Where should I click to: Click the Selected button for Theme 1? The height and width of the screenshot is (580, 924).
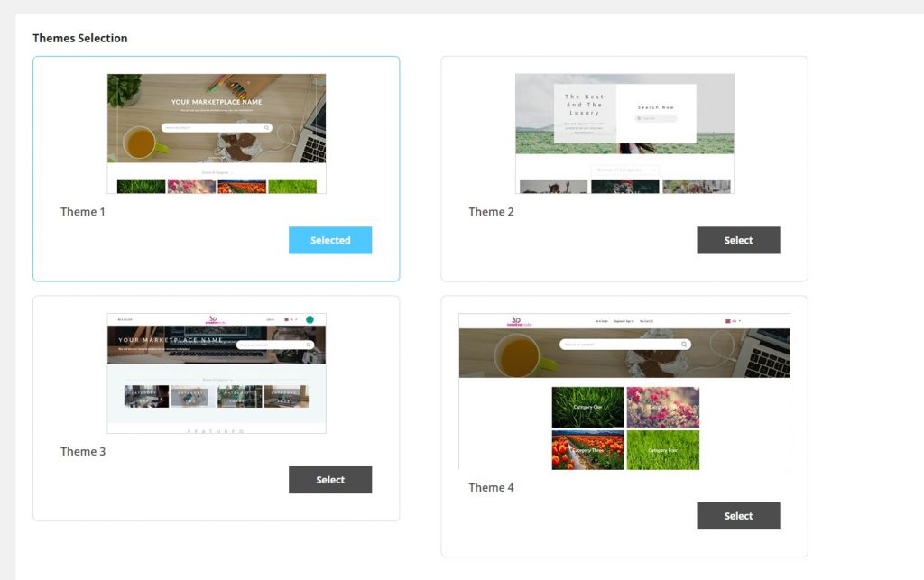coord(330,240)
